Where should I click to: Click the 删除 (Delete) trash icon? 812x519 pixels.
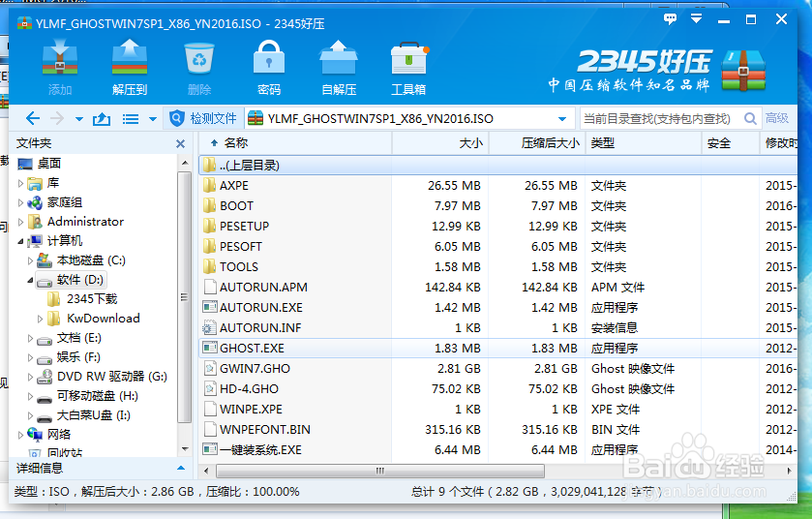tap(199, 68)
